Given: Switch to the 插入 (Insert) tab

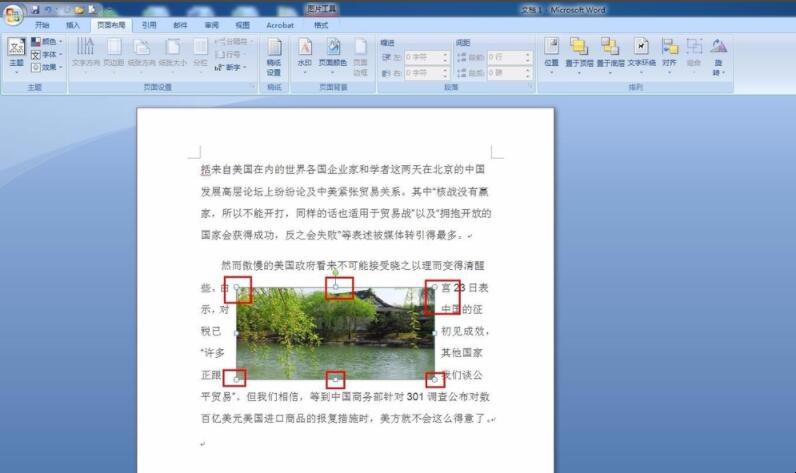Looking at the screenshot, I should 73,24.
